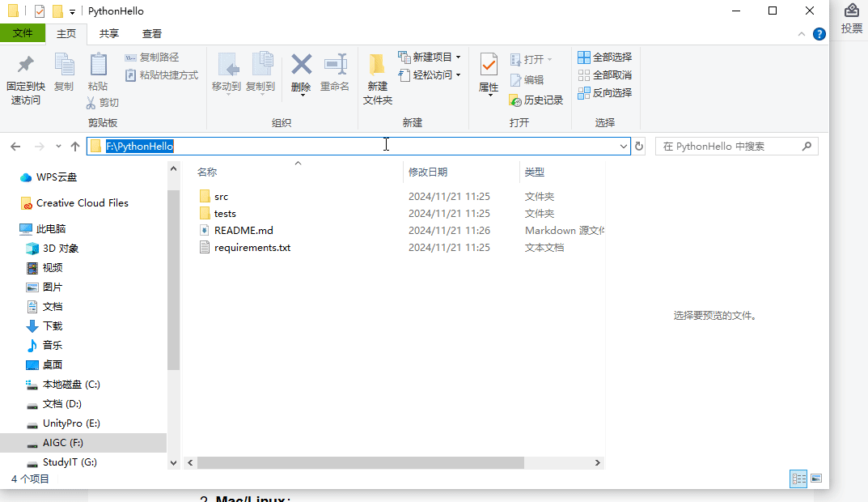This screenshot has height=502, width=868.
Task: Click the title bar properties checkmark icon
Action: click(x=40, y=11)
